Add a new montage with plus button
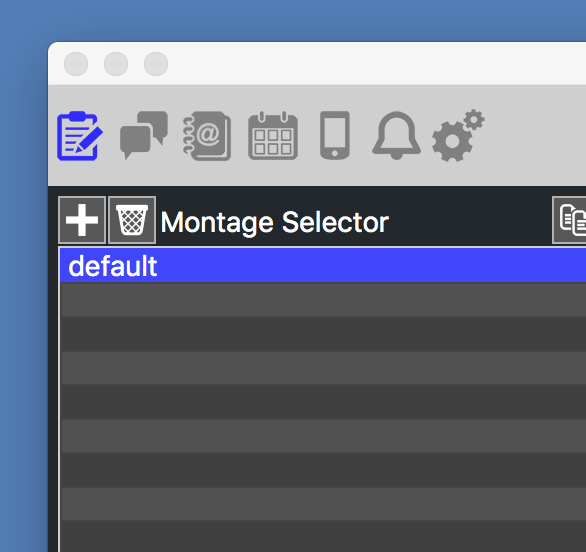 (82, 220)
